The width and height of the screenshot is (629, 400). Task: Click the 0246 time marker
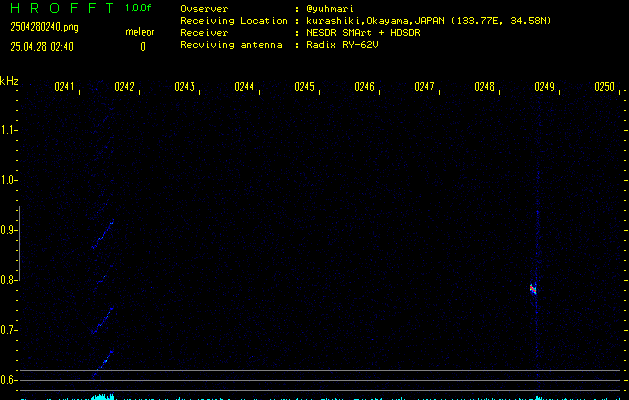[x=364, y=87]
